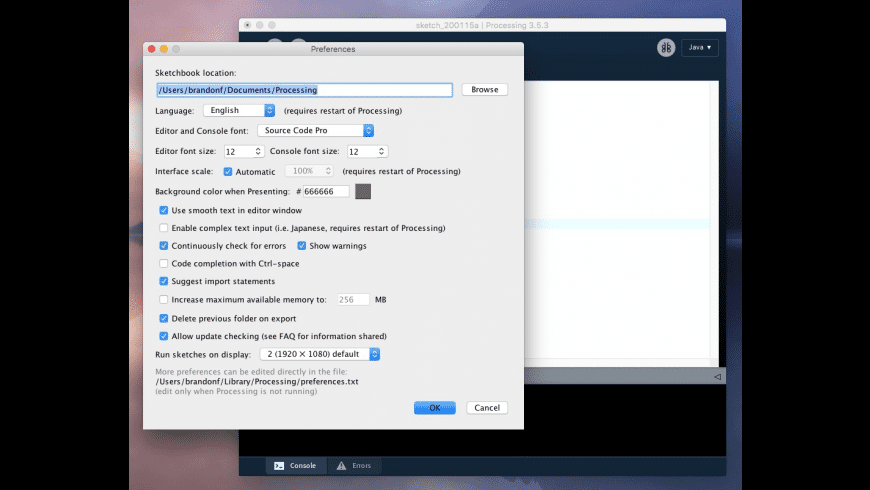Click the collapse arrow at the console edge
Screen dimensions: 870x490
(x=717, y=377)
